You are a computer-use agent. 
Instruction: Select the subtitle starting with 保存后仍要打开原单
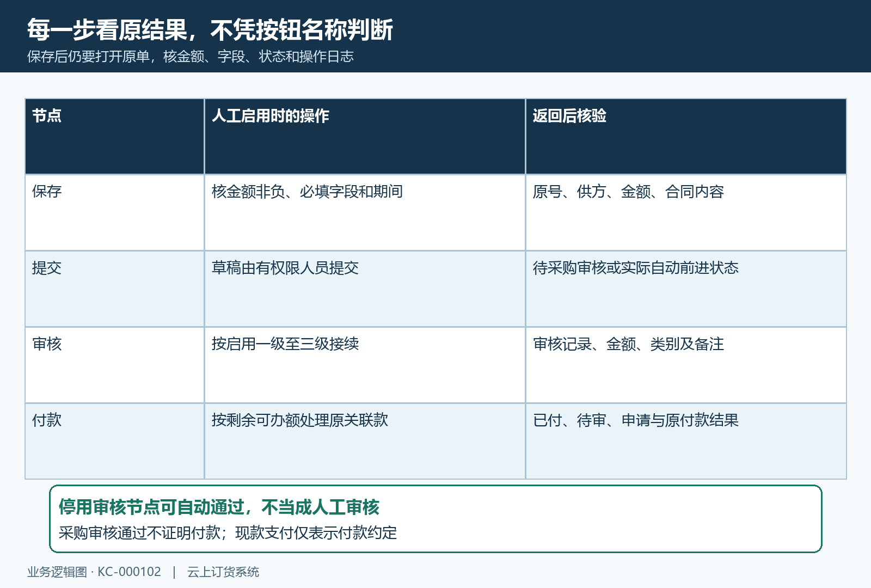click(x=191, y=57)
